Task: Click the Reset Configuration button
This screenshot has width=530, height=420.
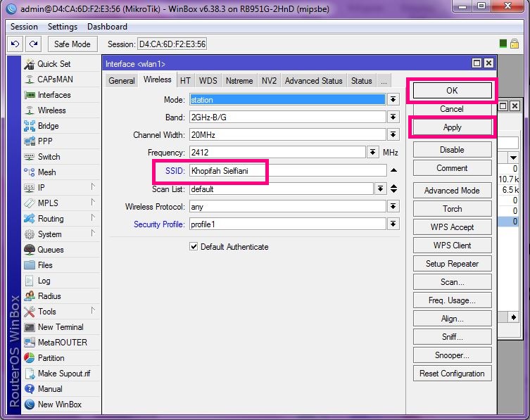Action: 453,374
